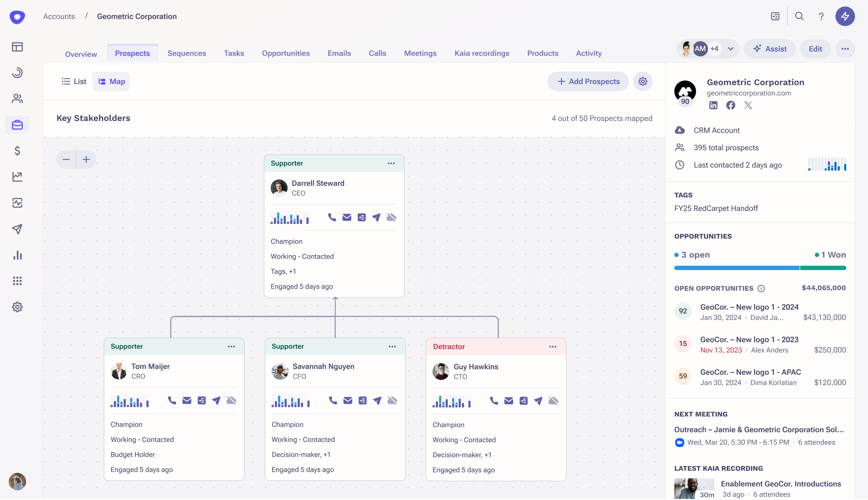Open the dollar sign Opportunities sidebar icon

pos(17,151)
